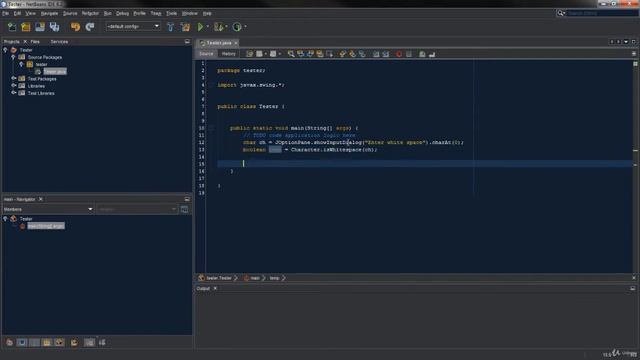640x360 pixels.
Task: Open the Navigate menu
Action: pos(49,13)
